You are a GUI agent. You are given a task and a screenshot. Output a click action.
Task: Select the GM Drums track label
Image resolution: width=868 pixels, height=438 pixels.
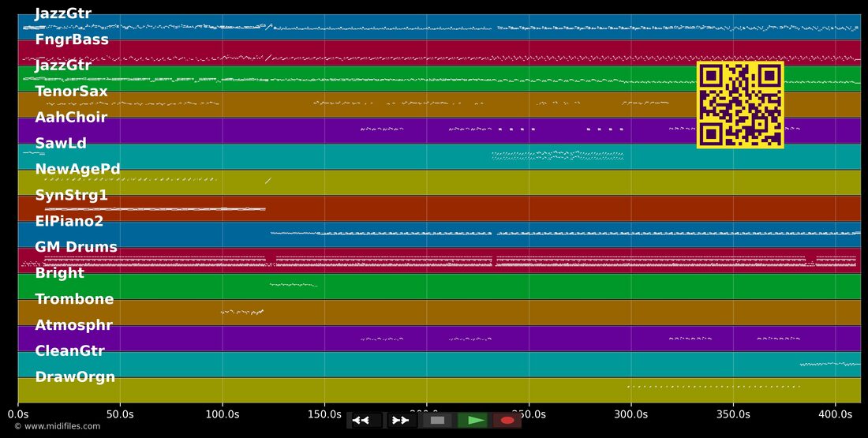pyautogui.click(x=76, y=247)
